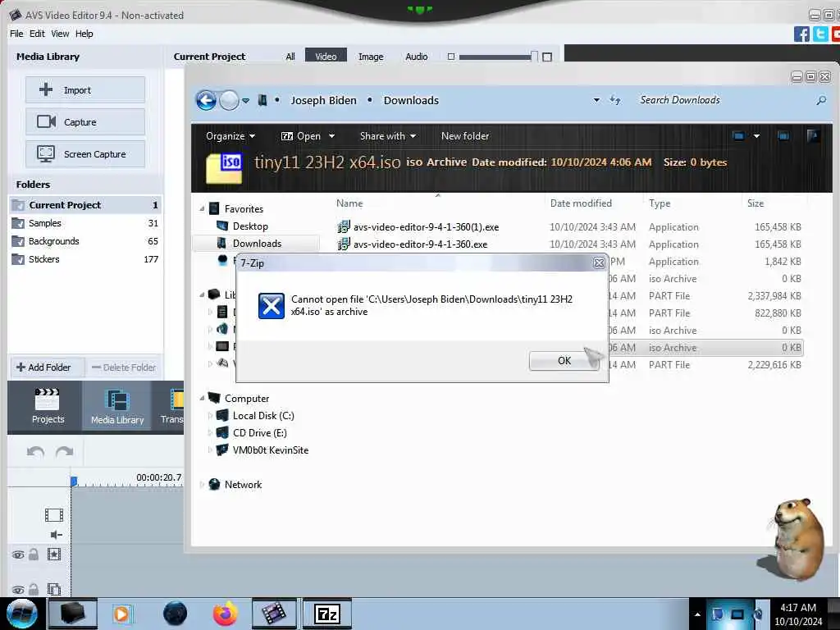Open the dropdown arrow next to Open
The width and height of the screenshot is (840, 630).
(331, 136)
